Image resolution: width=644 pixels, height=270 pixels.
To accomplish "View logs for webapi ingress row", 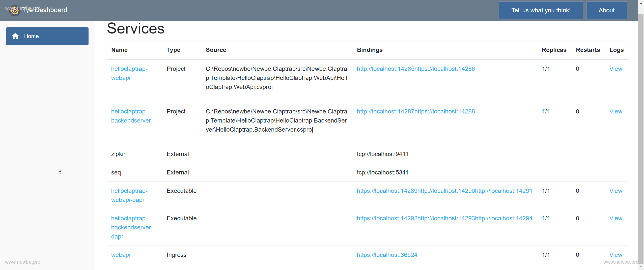I will pyautogui.click(x=615, y=255).
